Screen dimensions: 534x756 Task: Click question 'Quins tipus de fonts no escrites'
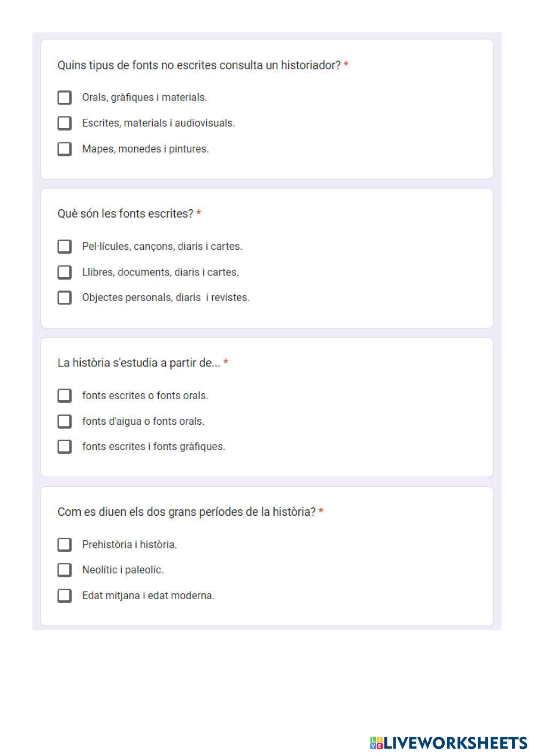click(x=199, y=65)
